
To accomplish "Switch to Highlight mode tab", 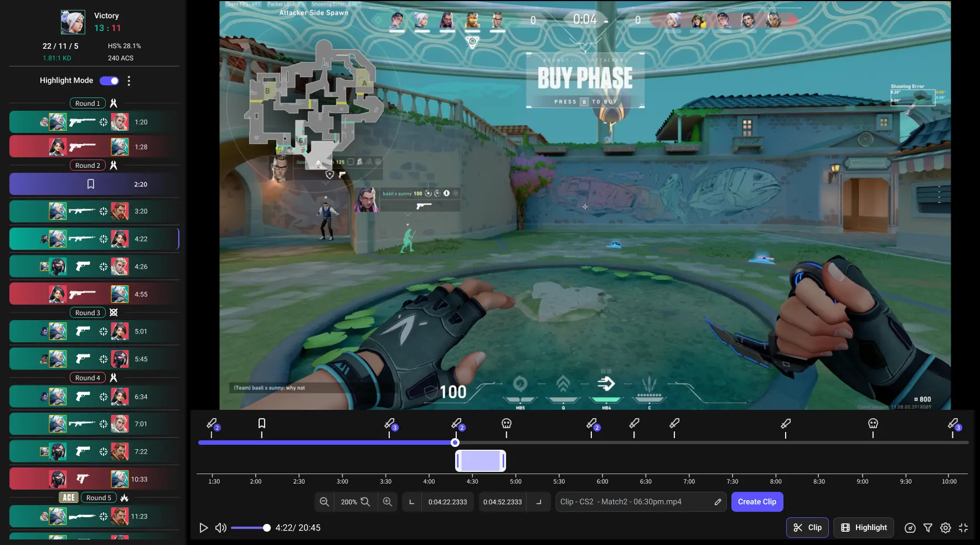I will [864, 528].
